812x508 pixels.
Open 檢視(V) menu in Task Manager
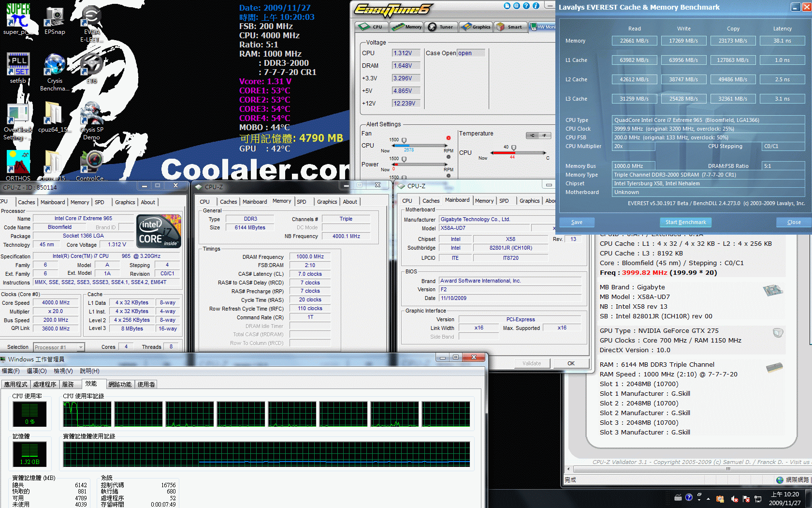[x=63, y=371]
